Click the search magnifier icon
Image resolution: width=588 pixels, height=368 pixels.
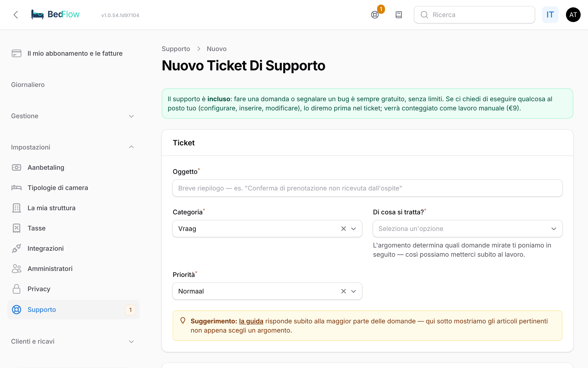(424, 15)
